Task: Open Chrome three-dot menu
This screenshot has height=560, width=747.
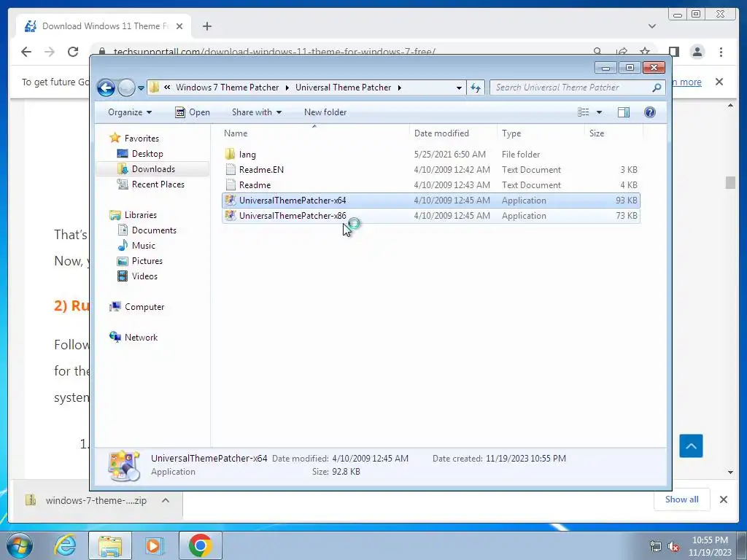Action: [721, 52]
